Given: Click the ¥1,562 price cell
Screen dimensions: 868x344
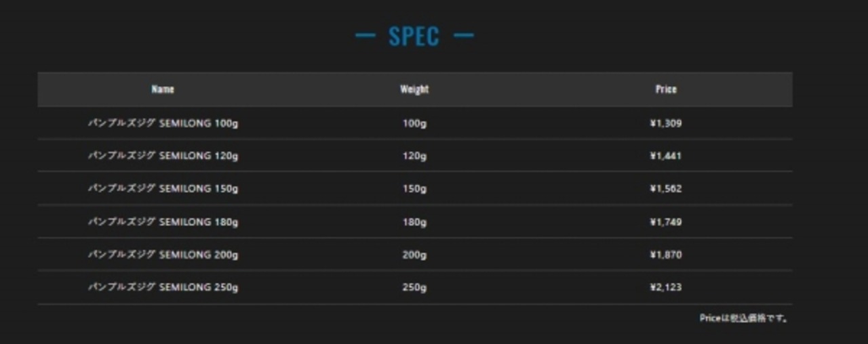Looking at the screenshot, I should point(665,189).
